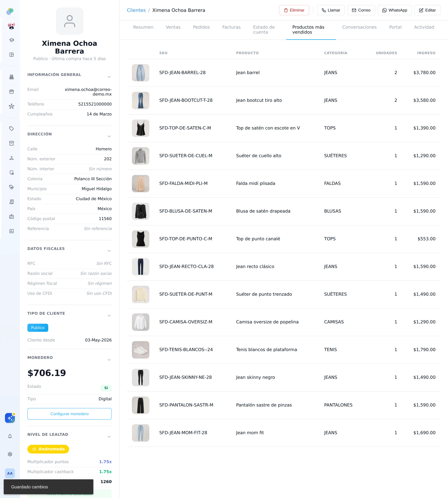
Task: Open the axolotl mascot avatar in sidebar
Action: [x=11, y=26]
